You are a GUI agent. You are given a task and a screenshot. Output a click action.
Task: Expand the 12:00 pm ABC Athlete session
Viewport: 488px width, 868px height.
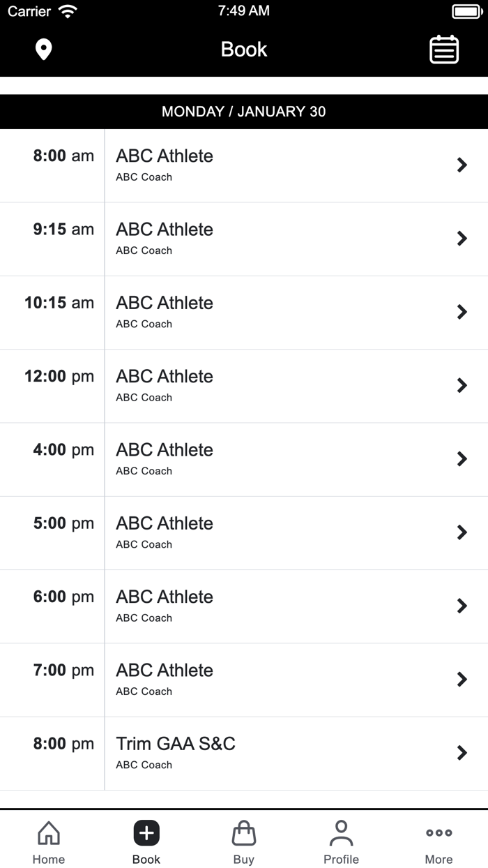coord(244,385)
